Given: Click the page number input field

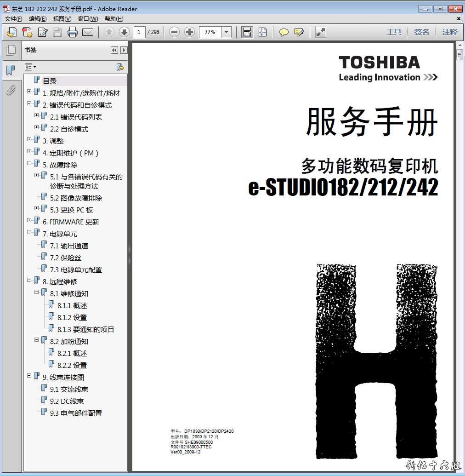Looking at the screenshot, I should (140, 32).
